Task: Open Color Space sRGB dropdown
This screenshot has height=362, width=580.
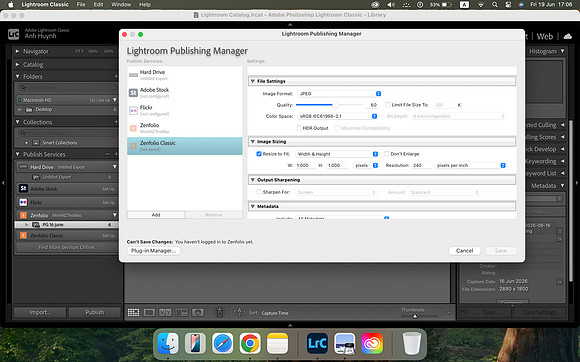Action: (337, 116)
